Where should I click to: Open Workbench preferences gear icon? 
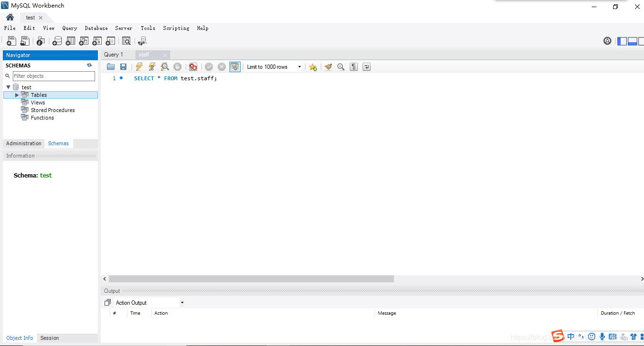pyautogui.click(x=607, y=41)
